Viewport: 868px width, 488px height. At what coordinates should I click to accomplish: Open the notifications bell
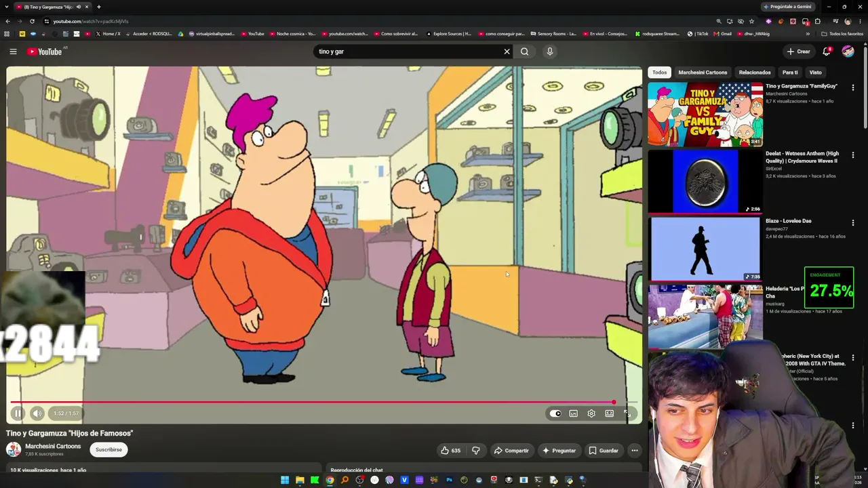pos(827,52)
